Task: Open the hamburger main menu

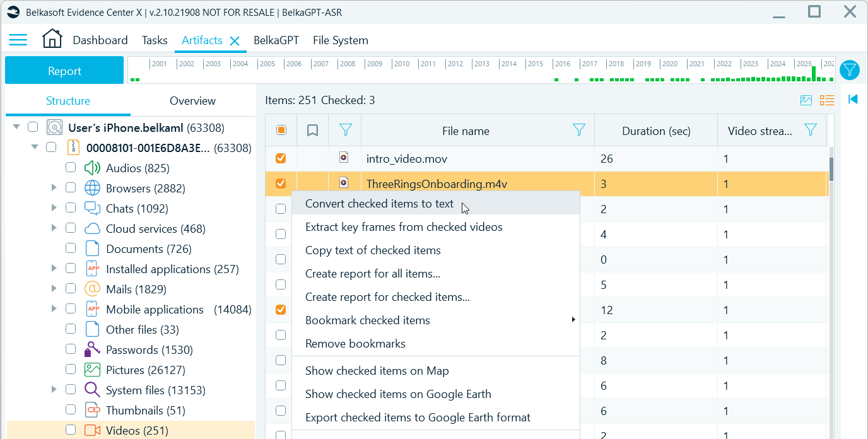Action: 18,40
